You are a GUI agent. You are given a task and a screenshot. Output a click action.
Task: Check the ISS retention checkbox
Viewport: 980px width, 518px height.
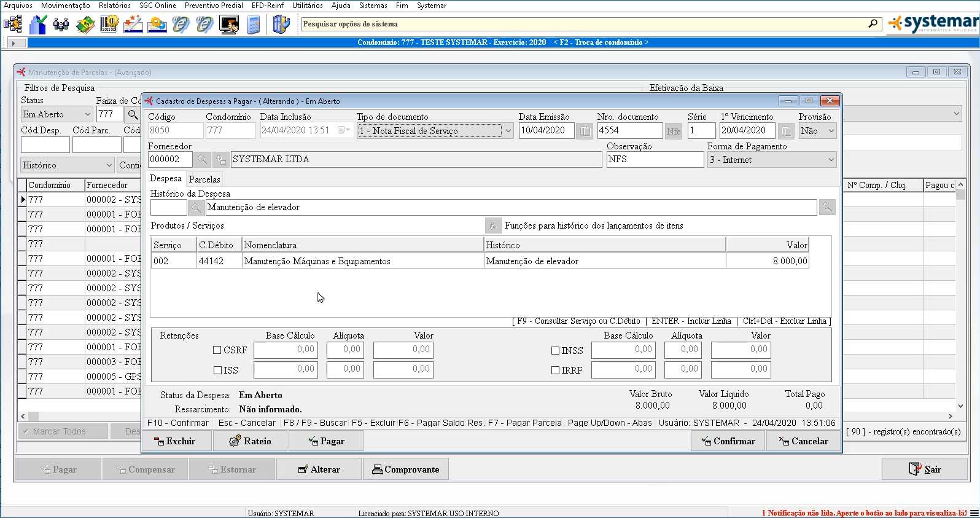coord(217,371)
